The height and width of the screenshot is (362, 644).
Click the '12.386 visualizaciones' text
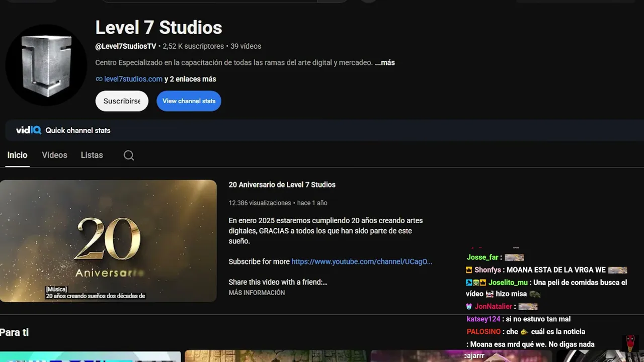coord(260,203)
